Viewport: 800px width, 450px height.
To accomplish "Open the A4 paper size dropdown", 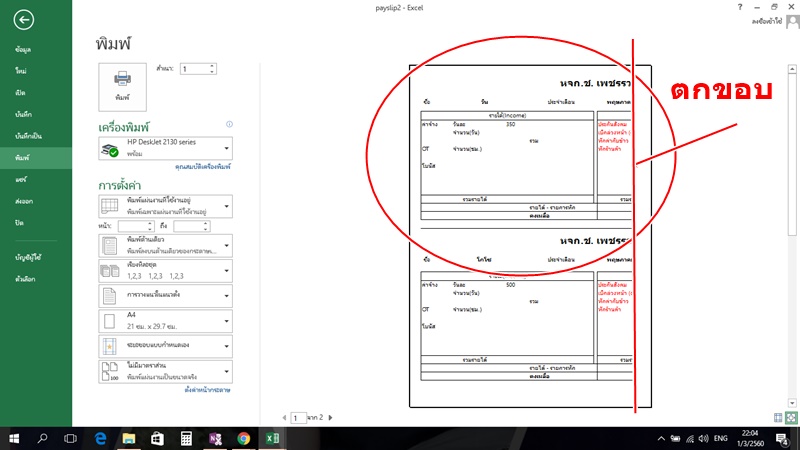I will 165,321.
